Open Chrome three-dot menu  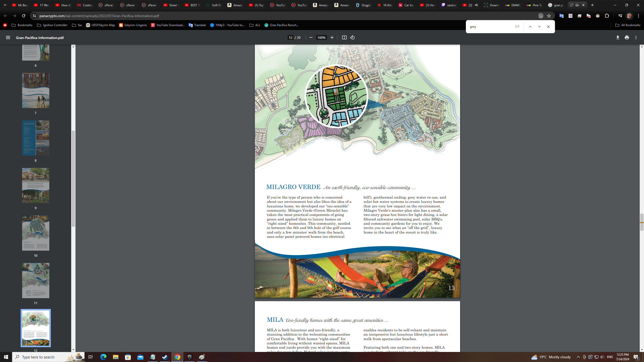(638, 16)
